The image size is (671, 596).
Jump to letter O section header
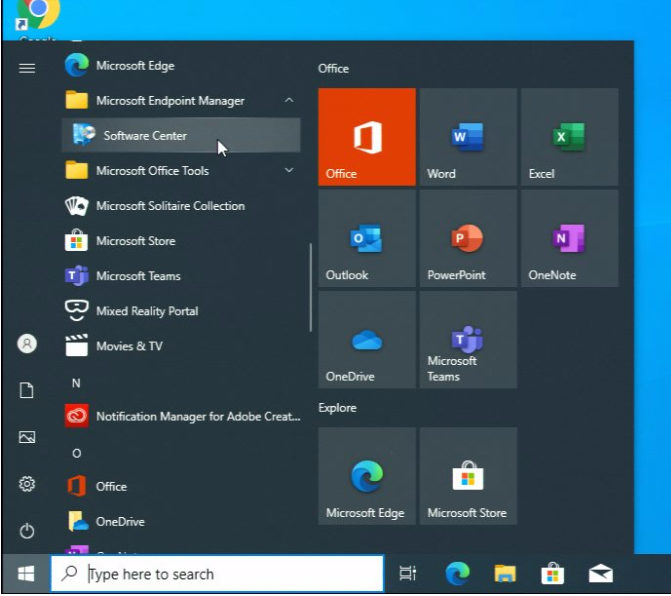pyautogui.click(x=77, y=454)
